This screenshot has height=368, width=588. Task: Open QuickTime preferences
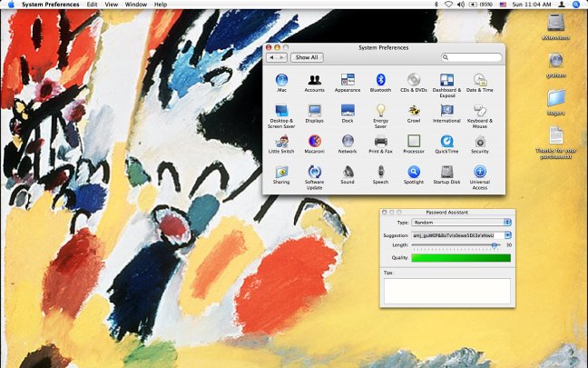pos(446,144)
